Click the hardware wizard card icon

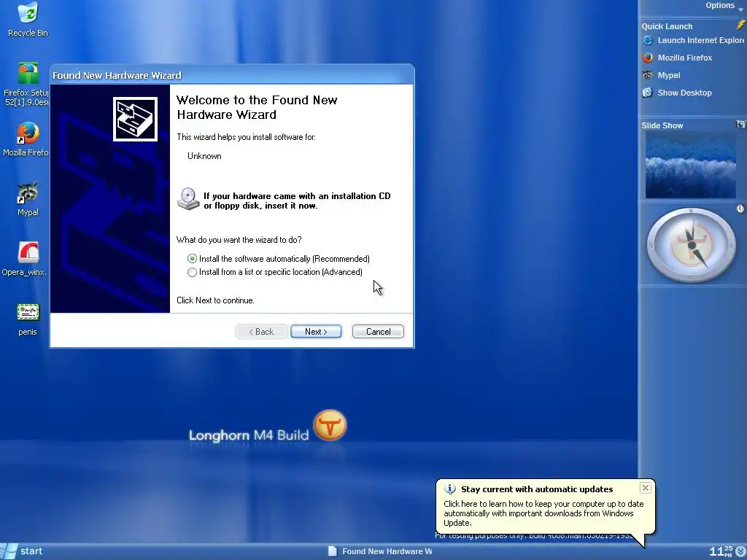click(x=135, y=119)
